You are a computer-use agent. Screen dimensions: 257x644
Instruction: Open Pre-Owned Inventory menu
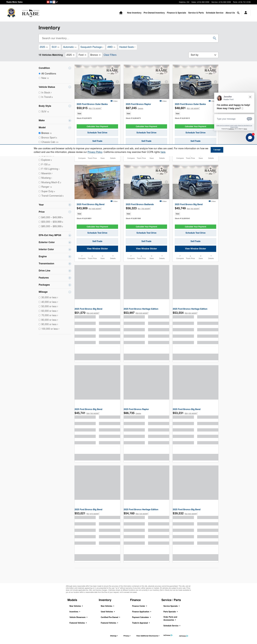[154, 13]
